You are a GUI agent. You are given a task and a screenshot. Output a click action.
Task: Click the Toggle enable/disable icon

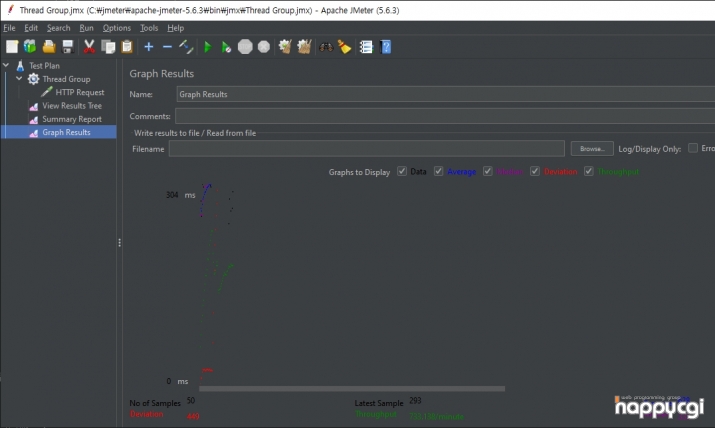click(x=186, y=46)
